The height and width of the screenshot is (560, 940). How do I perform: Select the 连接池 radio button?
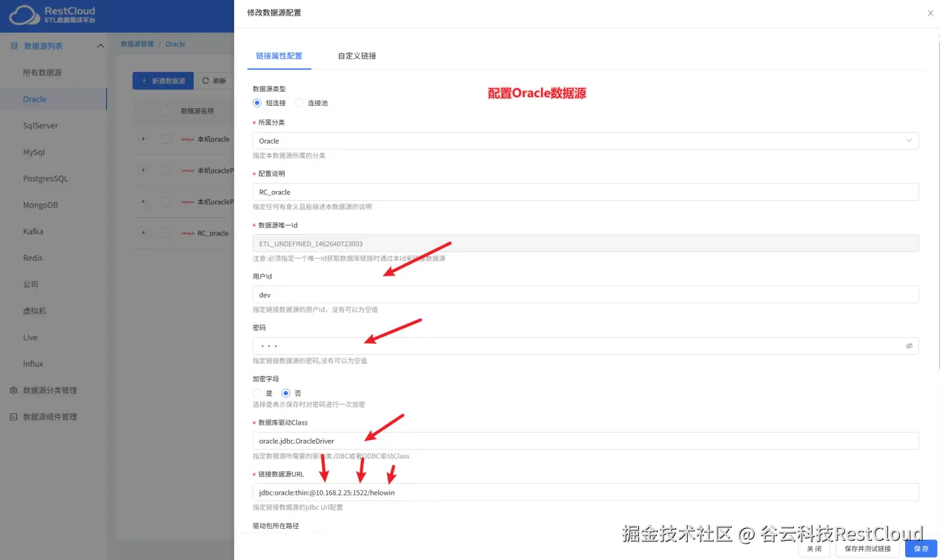(x=299, y=103)
